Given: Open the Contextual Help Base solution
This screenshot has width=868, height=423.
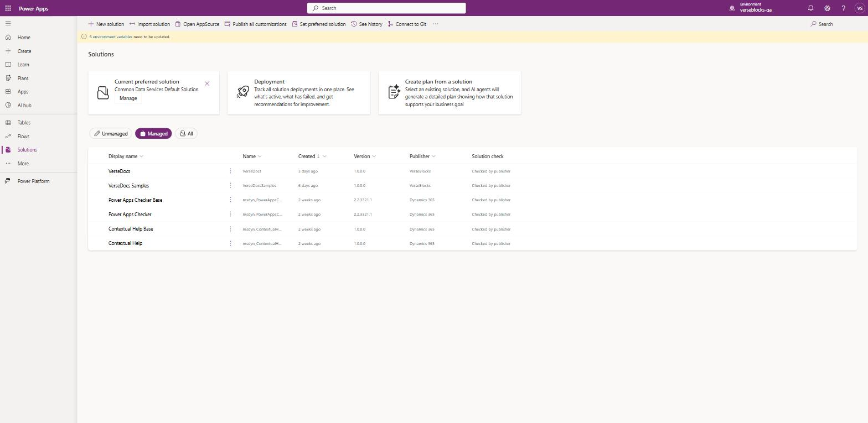Looking at the screenshot, I should point(131,229).
